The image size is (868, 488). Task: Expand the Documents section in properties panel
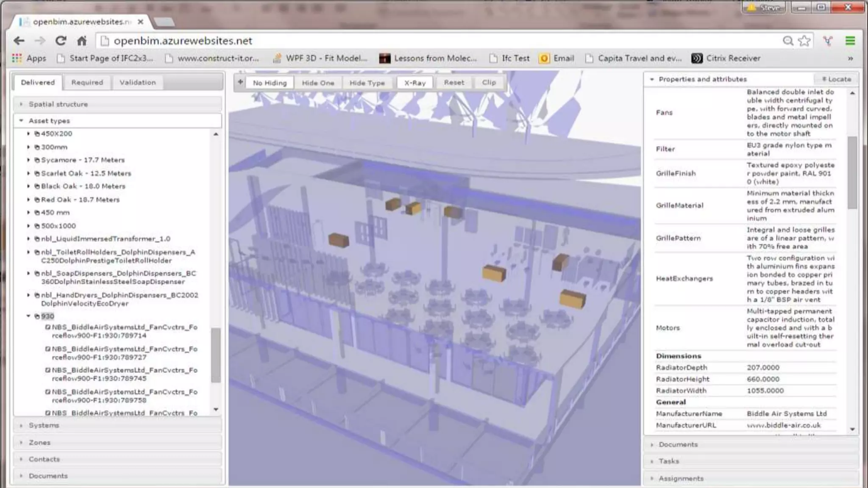pyautogui.click(x=678, y=444)
